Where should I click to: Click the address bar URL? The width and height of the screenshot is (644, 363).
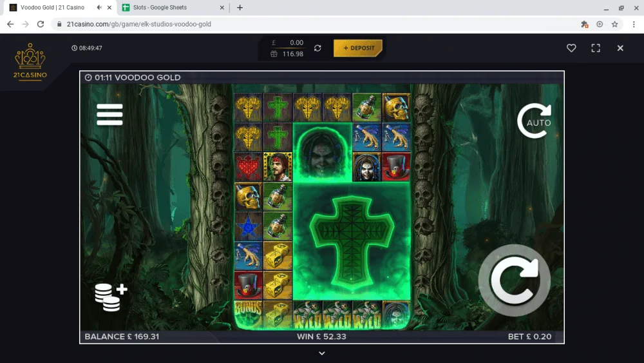139,25
